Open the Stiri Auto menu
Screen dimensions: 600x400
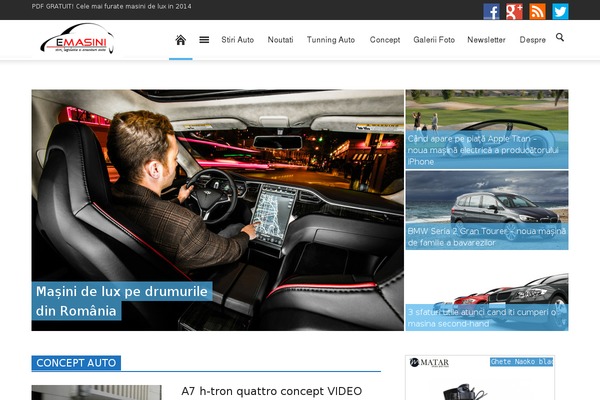238,40
